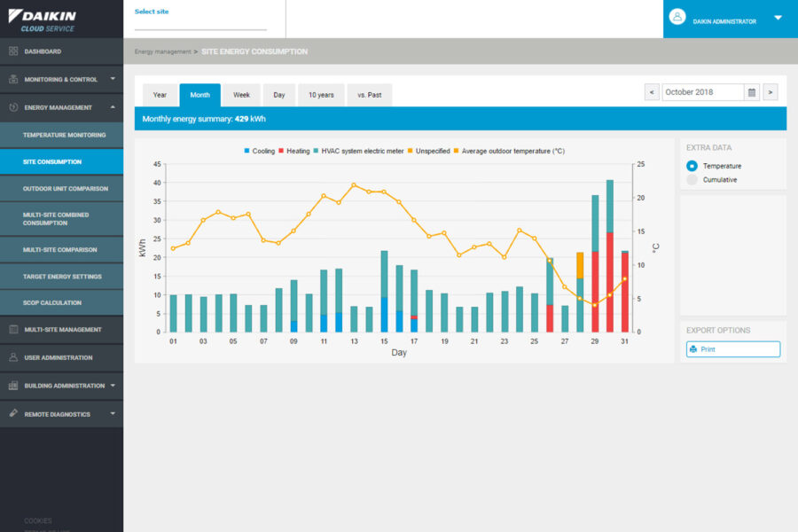Screen dimensions: 798x532
Task: Toggle Heating series in chart legend
Action: [x=294, y=152]
